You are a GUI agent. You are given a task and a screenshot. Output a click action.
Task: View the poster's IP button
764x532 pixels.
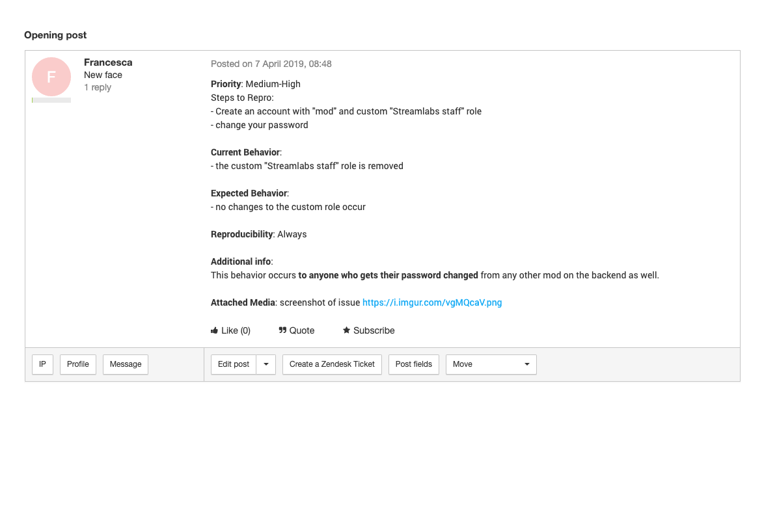[x=42, y=364]
